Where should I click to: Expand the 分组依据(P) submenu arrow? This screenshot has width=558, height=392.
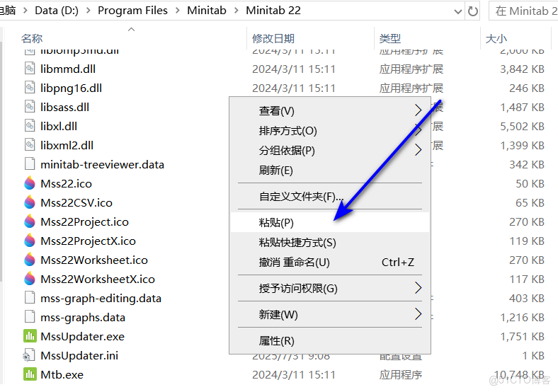pyautogui.click(x=418, y=150)
